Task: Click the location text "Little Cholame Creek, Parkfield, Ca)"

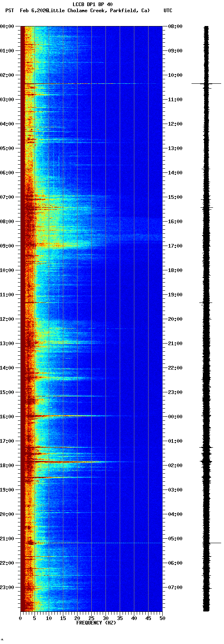Action: 98,10
